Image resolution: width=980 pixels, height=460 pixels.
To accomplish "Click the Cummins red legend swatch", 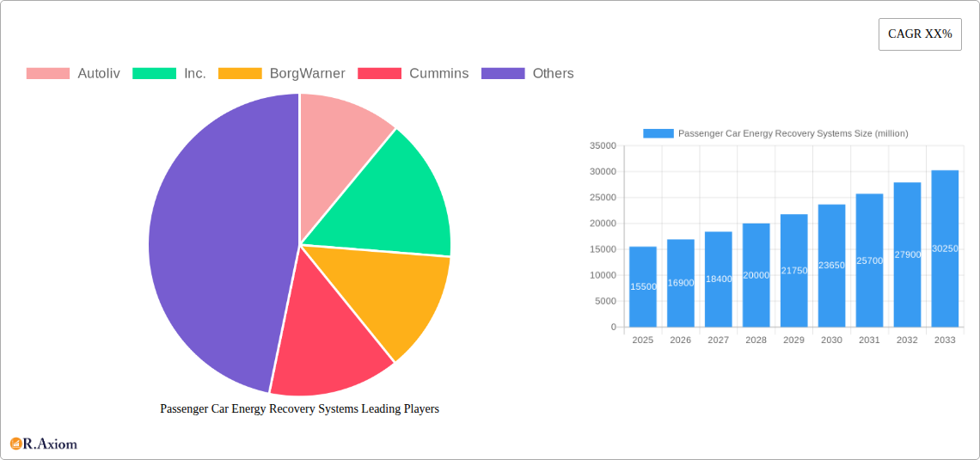I will pos(379,74).
